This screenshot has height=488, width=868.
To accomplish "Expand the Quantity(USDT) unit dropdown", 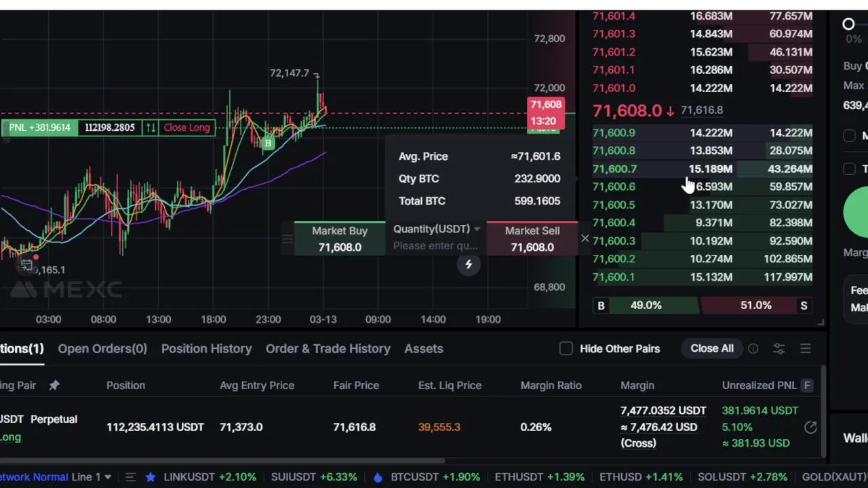I will click(477, 229).
